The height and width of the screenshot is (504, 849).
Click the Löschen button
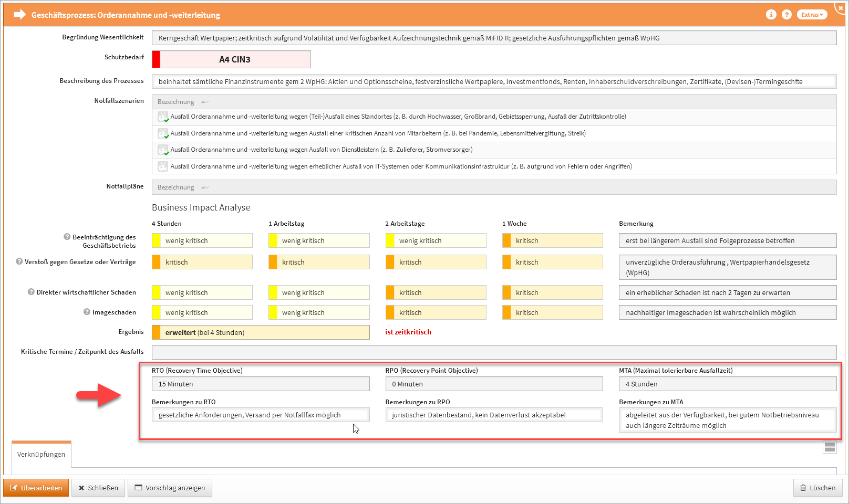pyautogui.click(x=817, y=488)
